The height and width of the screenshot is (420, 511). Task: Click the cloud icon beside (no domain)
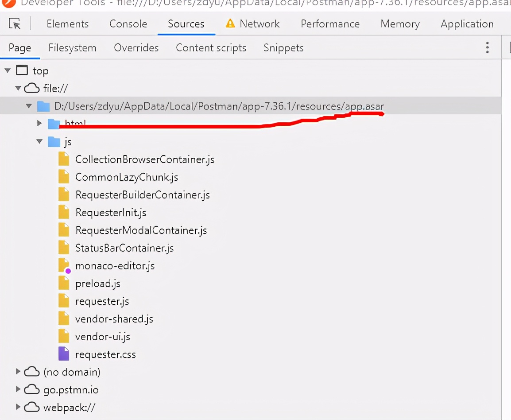[x=32, y=372]
